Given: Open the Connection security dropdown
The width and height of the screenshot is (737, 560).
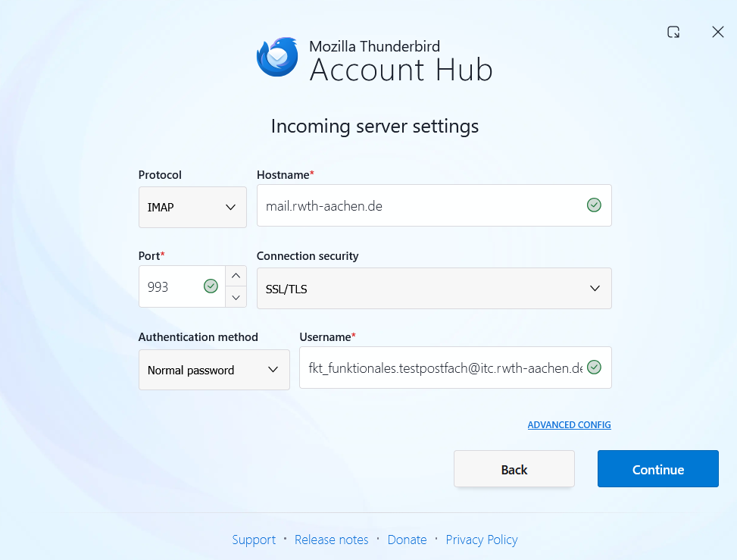Looking at the screenshot, I should [x=434, y=288].
